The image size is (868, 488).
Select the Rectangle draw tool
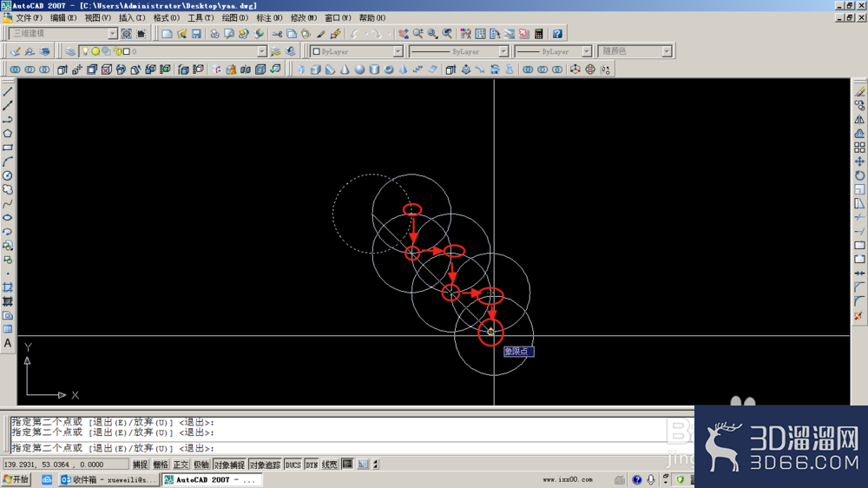[x=8, y=148]
